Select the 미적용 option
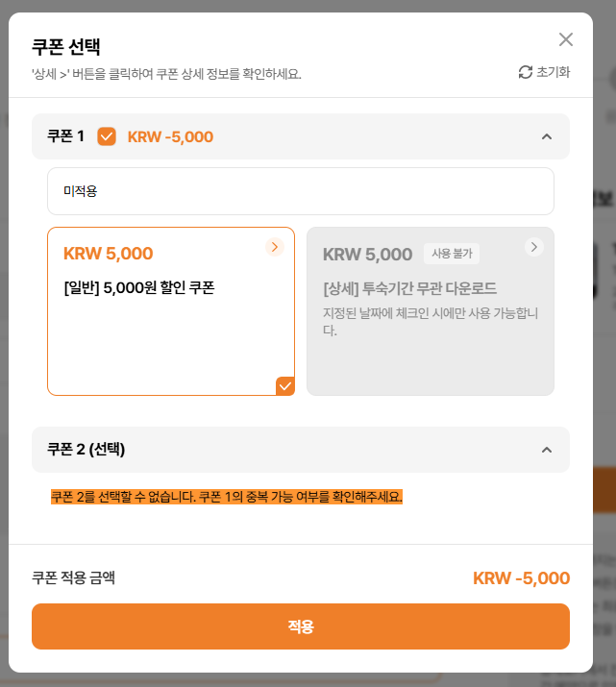The width and height of the screenshot is (616, 687). (300, 191)
